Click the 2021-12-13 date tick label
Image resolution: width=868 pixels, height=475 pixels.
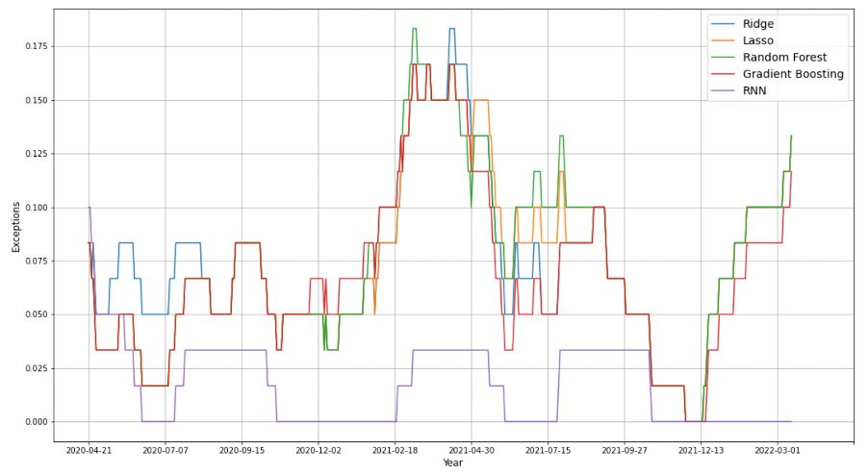pos(701,451)
